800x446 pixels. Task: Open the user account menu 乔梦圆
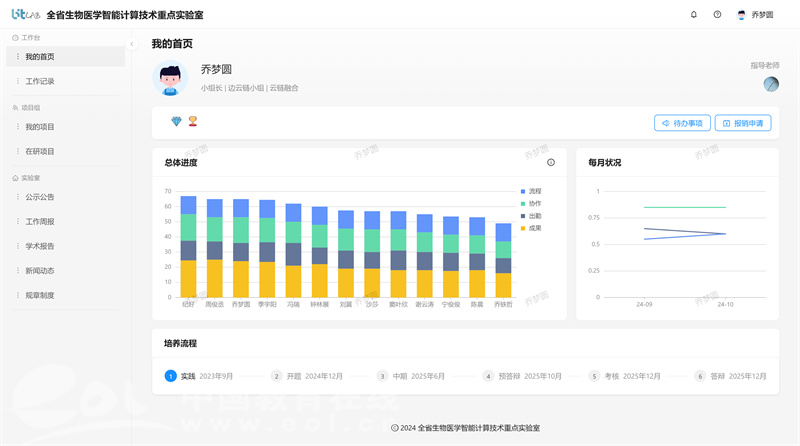point(755,15)
